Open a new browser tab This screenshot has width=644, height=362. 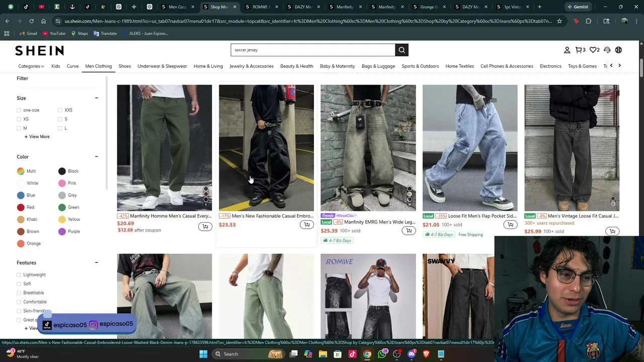pos(539,7)
